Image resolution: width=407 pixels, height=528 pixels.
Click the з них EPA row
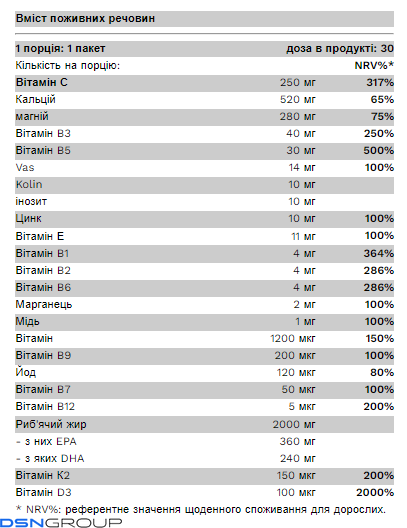coord(204,441)
